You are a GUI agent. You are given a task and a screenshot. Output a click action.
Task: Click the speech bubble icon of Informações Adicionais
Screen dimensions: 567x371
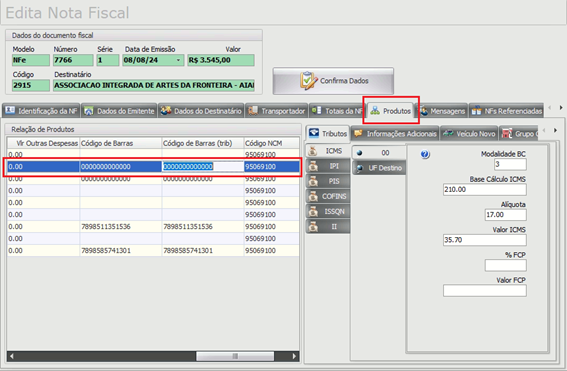click(358, 133)
